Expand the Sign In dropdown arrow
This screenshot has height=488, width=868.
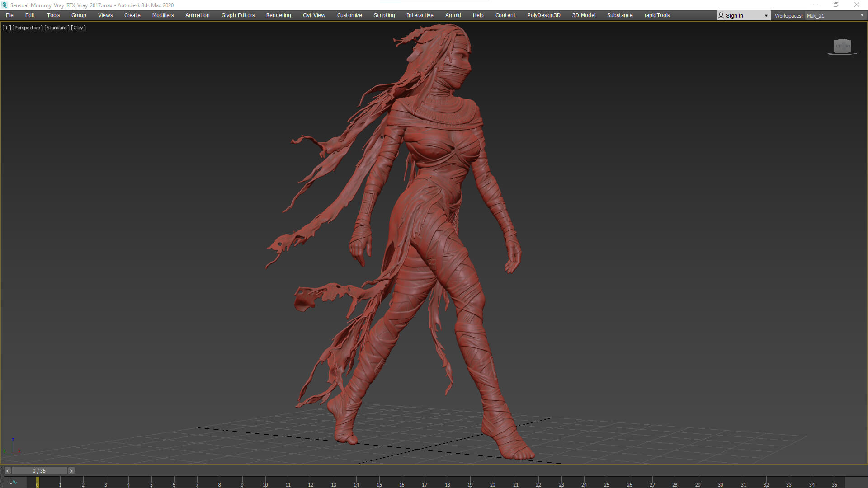coord(766,16)
